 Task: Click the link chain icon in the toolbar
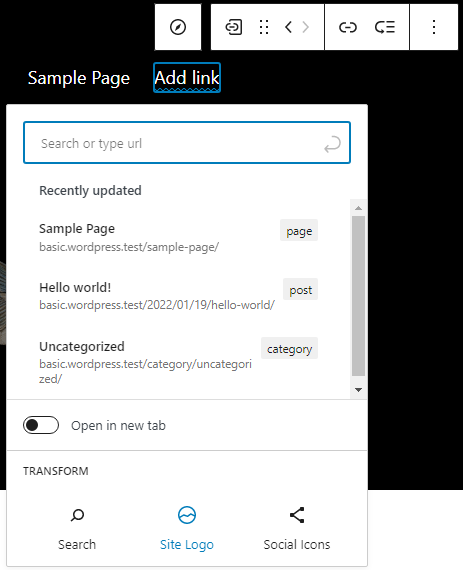348,27
